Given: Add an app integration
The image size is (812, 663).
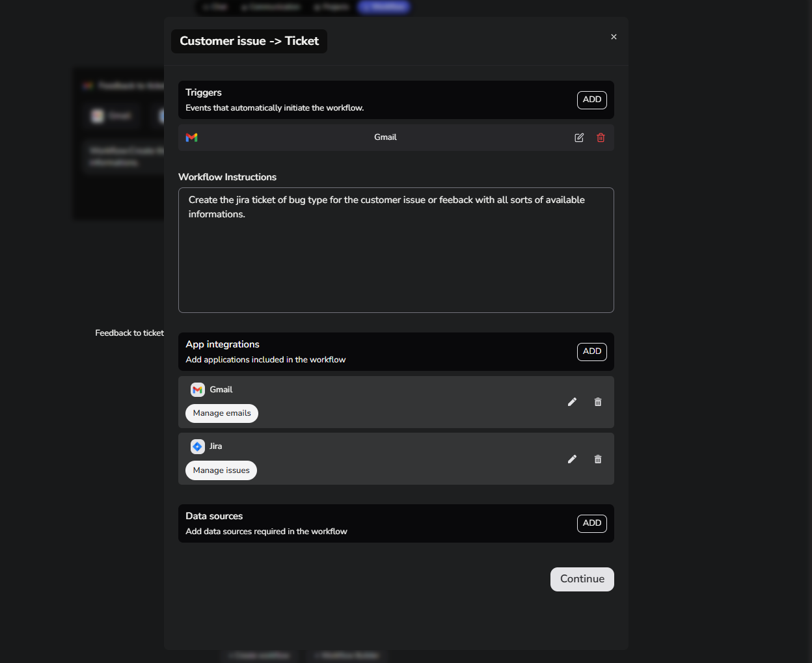Looking at the screenshot, I should (x=592, y=351).
